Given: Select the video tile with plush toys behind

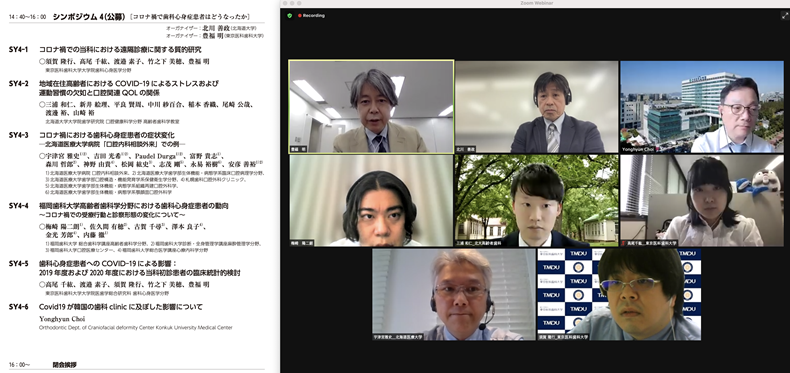Looking at the screenshot, I should 702,200.
